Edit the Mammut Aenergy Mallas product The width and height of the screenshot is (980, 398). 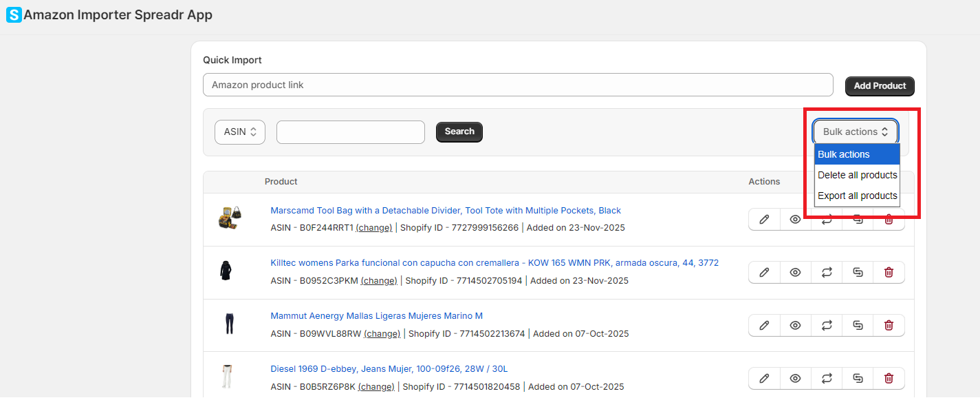coord(764,325)
